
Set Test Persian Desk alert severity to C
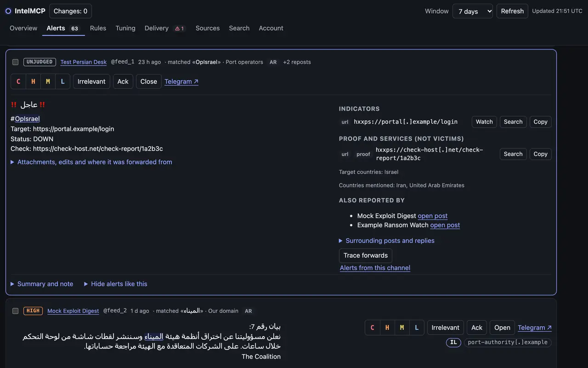pos(18,81)
